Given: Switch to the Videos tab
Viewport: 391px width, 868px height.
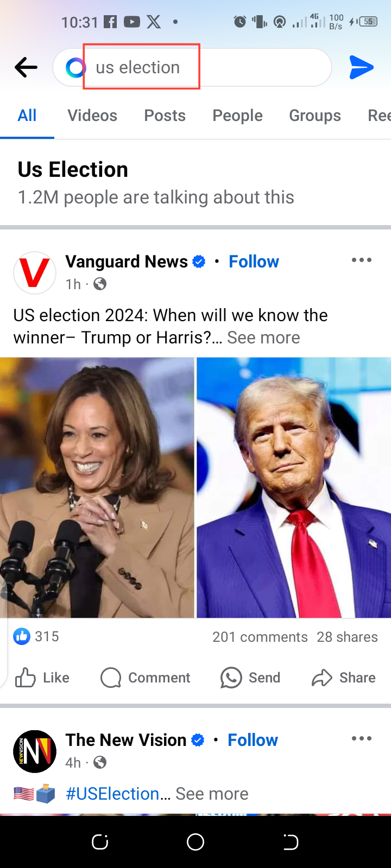Looking at the screenshot, I should (x=92, y=116).
